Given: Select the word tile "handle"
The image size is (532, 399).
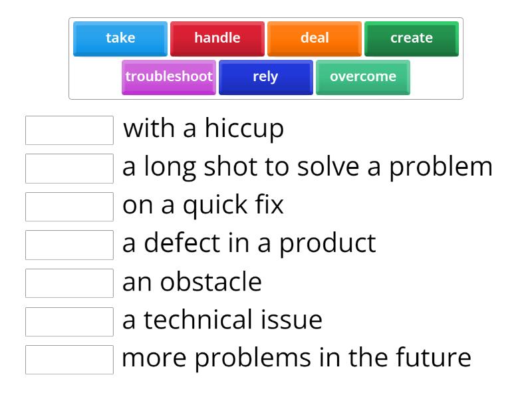Looking at the screenshot, I should [x=217, y=38].
